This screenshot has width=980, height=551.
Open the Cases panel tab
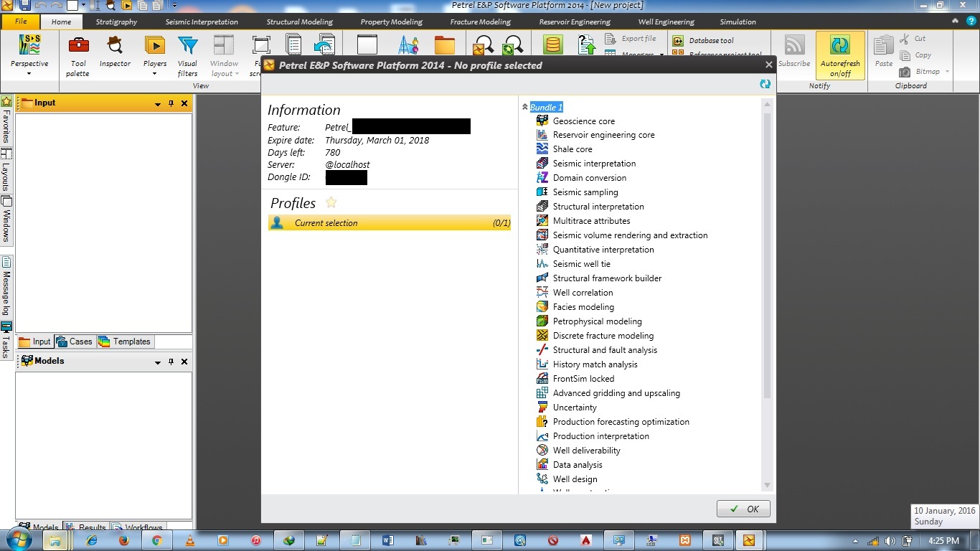(75, 342)
